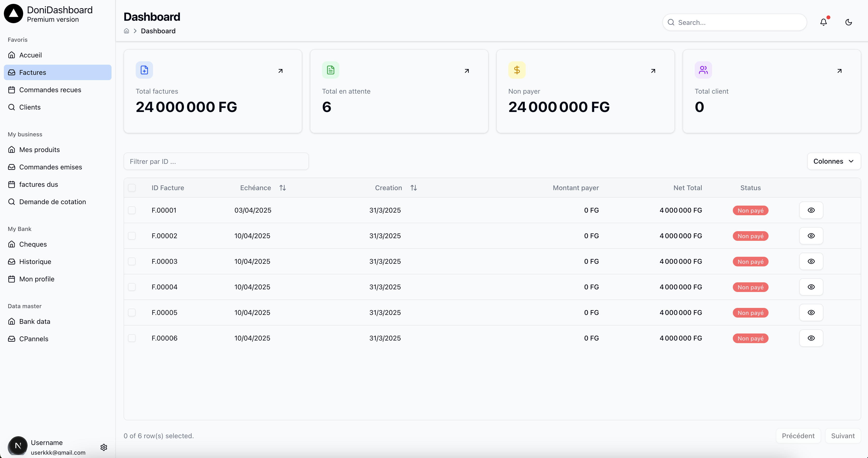Viewport: 868px width, 458px height.
Task: Switch to dark mode with moon icon
Action: click(848, 22)
